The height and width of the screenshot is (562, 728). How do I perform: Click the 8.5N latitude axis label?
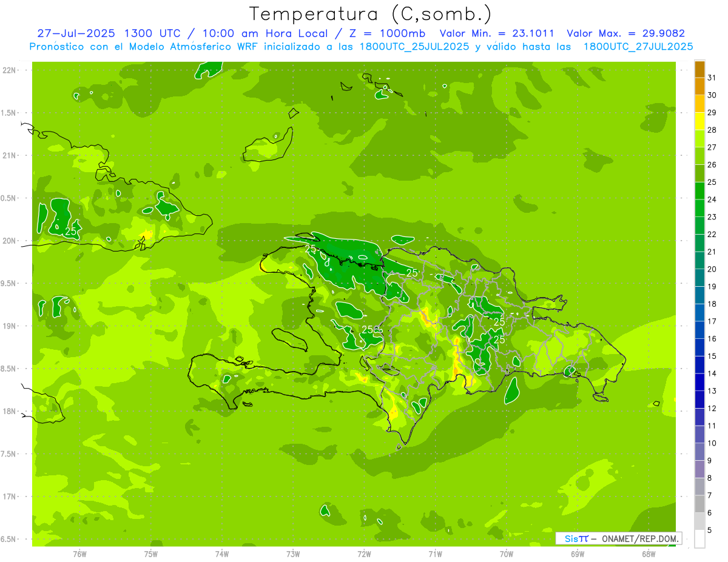(x=8, y=369)
